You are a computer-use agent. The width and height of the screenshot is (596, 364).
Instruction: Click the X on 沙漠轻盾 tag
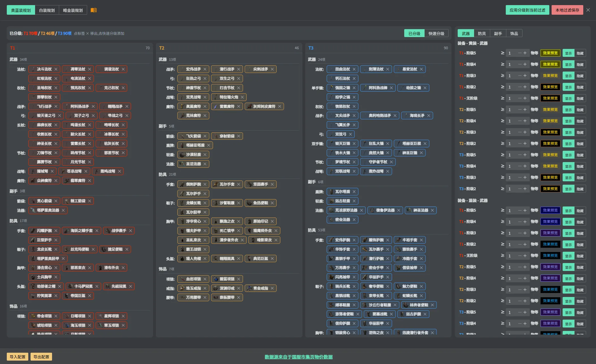[205, 155]
